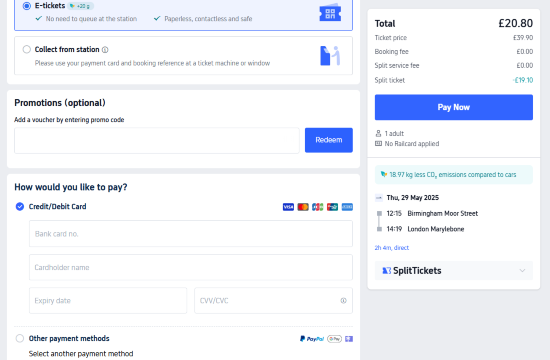This screenshot has height=360, width=550.
Task: Expand the SplitTickets details chevron
Action: point(522,271)
